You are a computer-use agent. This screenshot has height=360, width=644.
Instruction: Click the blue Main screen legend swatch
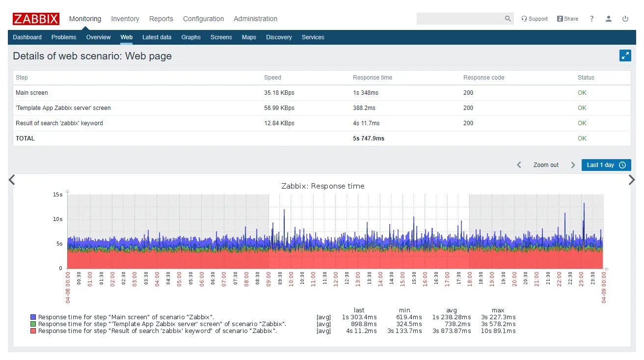[33, 317]
